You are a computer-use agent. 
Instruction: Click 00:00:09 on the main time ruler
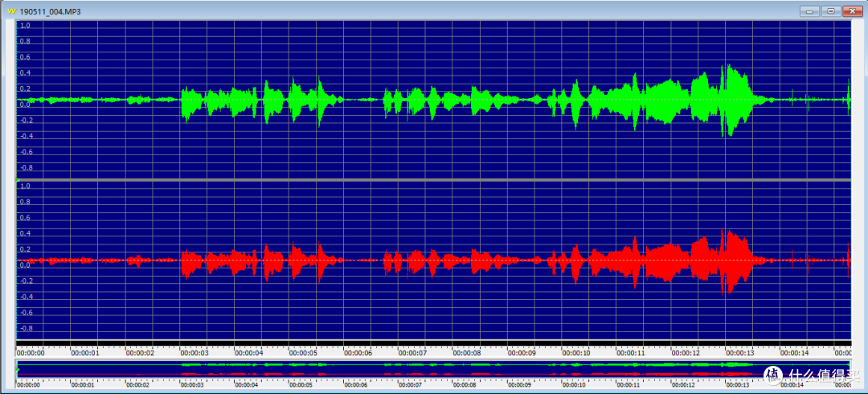pyautogui.click(x=522, y=352)
